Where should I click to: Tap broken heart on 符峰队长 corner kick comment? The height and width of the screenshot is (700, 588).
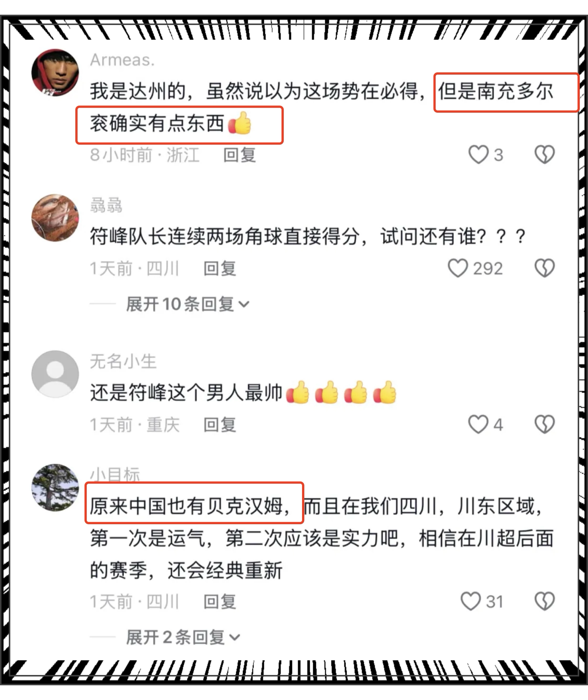pyautogui.click(x=544, y=268)
